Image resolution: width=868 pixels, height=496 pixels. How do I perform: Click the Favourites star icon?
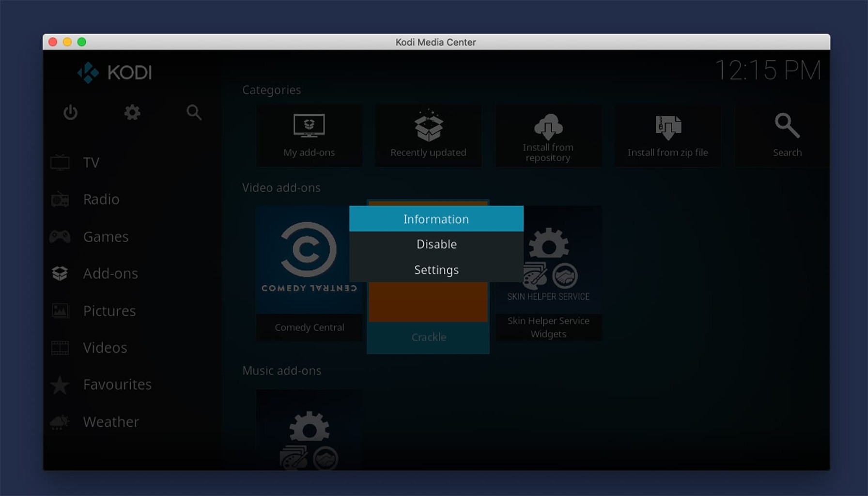click(x=60, y=385)
